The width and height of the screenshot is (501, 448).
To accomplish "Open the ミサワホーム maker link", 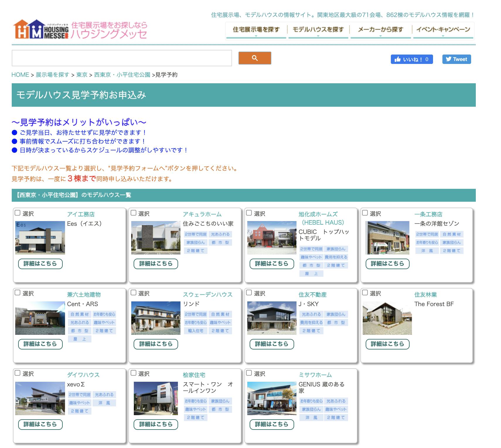I will tap(315, 375).
